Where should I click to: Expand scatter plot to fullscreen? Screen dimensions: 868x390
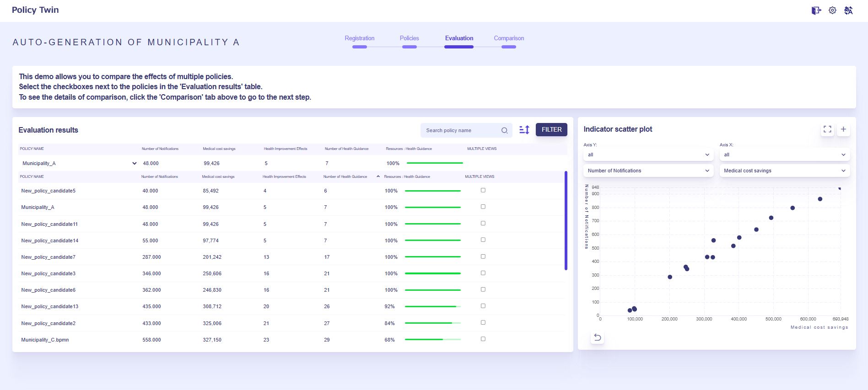click(x=827, y=129)
